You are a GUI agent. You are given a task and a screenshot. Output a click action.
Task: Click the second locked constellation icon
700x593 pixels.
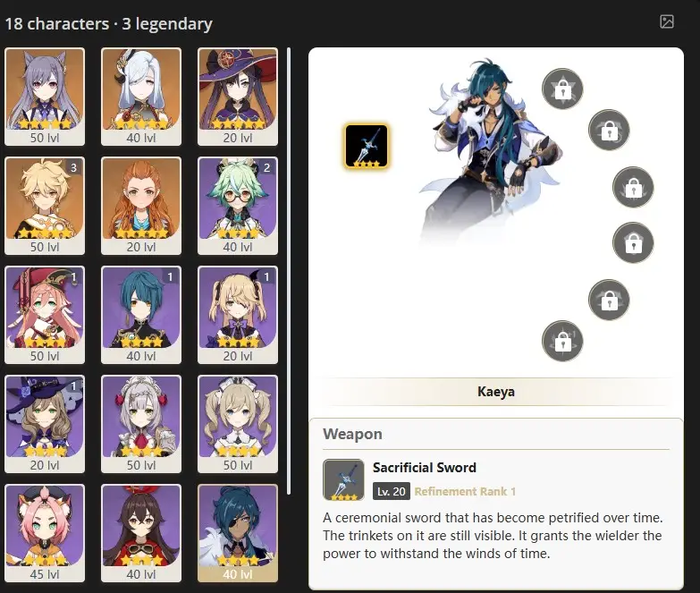(x=609, y=130)
